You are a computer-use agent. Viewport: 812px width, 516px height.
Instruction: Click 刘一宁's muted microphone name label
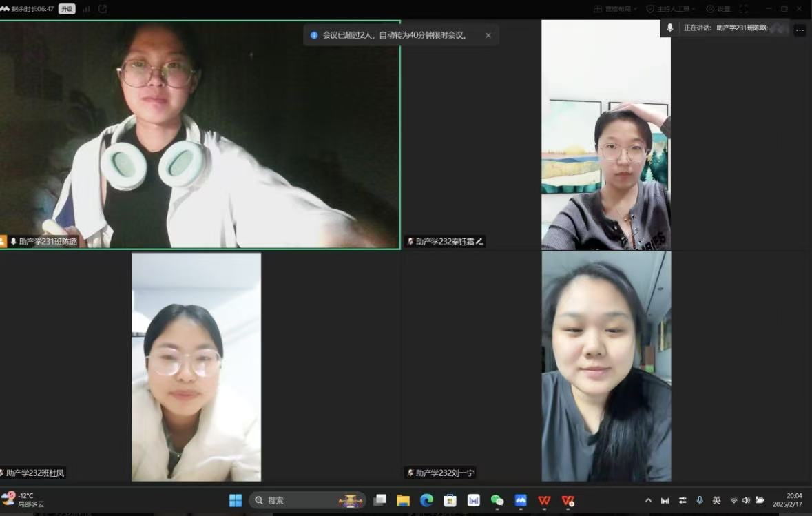441,473
